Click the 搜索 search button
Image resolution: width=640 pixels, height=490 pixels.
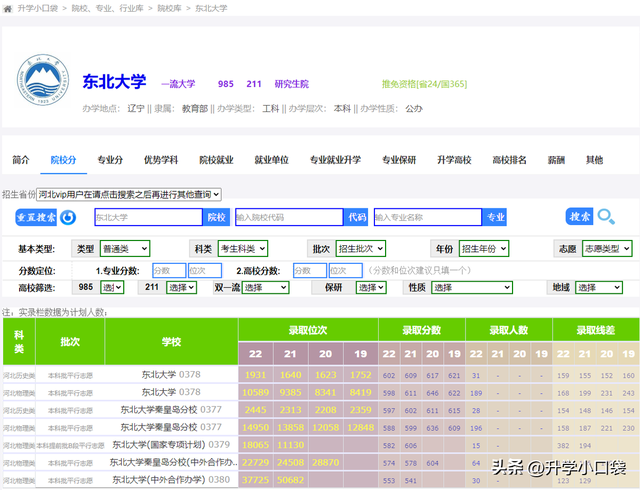[x=580, y=216]
